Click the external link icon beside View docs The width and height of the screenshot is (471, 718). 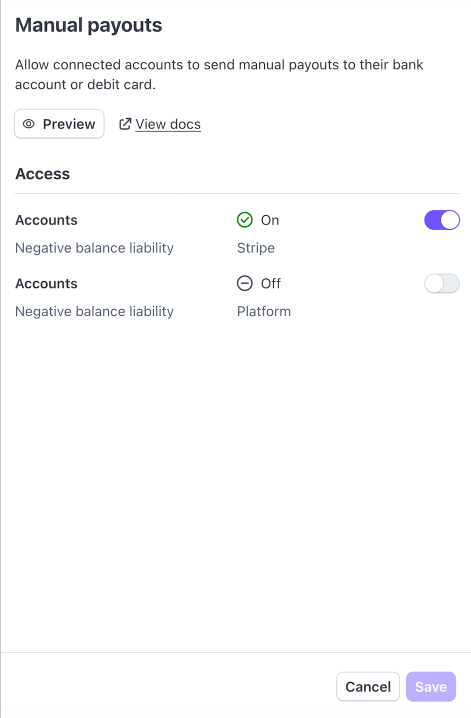125,124
